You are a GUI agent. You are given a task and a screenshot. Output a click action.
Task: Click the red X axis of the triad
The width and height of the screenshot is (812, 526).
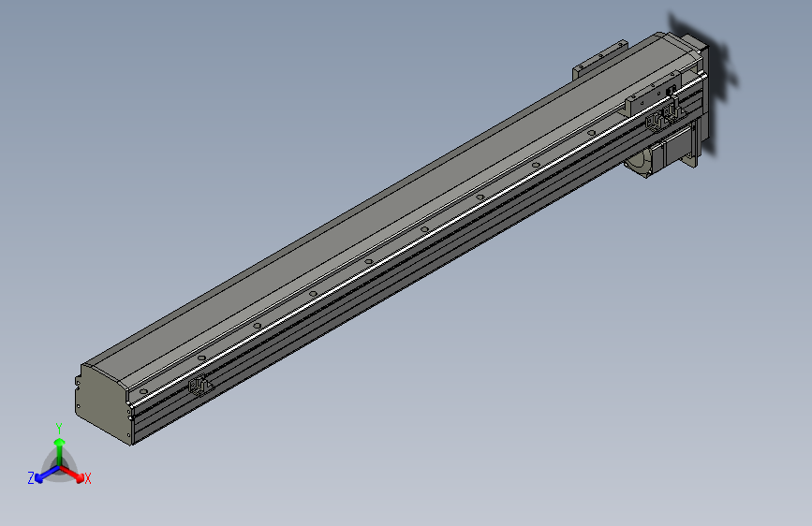[x=72, y=474]
